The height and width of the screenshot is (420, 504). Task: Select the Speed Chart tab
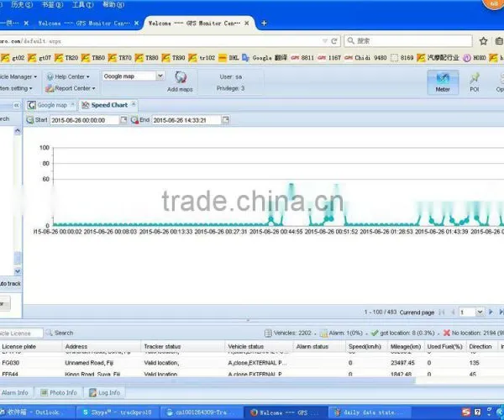point(108,105)
